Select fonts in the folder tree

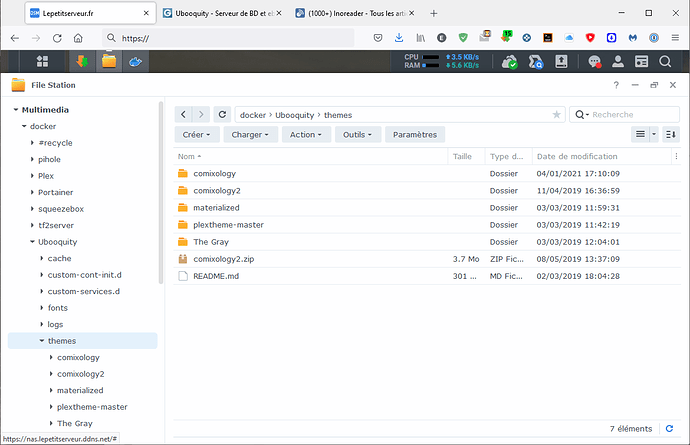[x=58, y=308]
